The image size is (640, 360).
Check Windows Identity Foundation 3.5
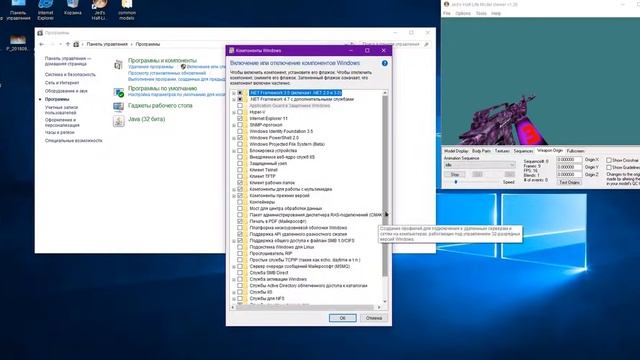pos(240,131)
